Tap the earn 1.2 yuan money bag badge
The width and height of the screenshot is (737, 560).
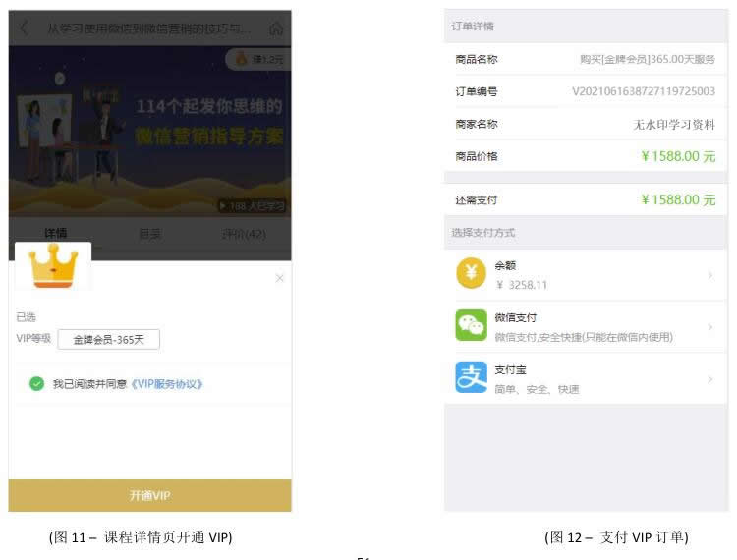pos(258,59)
